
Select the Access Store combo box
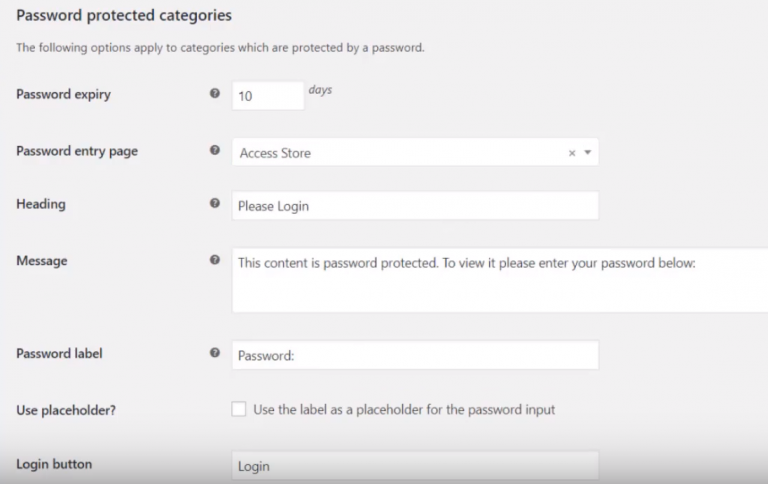pyautogui.click(x=400, y=153)
